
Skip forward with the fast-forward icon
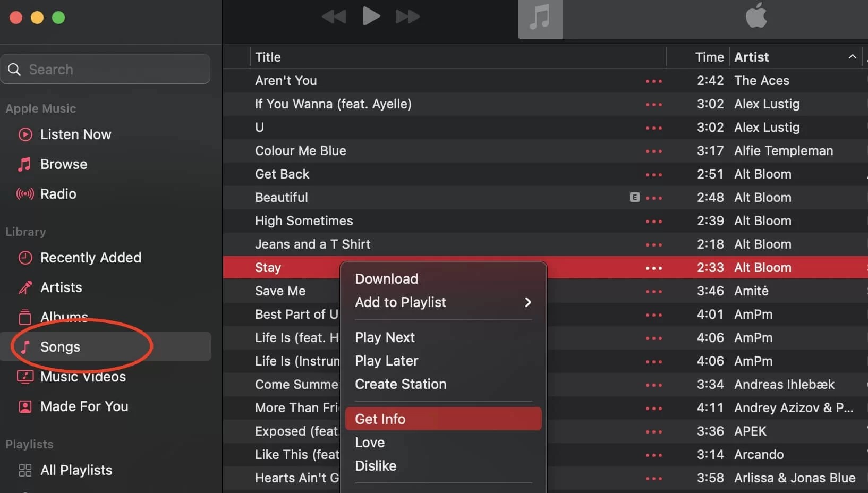coord(408,17)
